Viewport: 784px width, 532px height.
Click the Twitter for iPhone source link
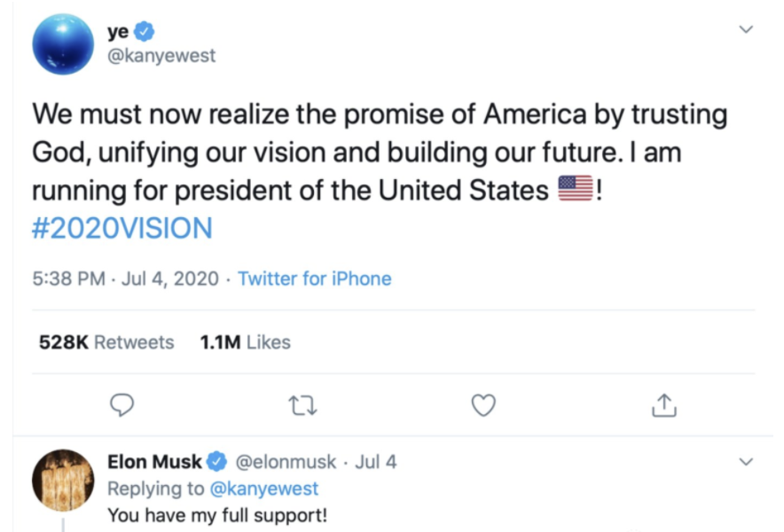pyautogui.click(x=315, y=278)
